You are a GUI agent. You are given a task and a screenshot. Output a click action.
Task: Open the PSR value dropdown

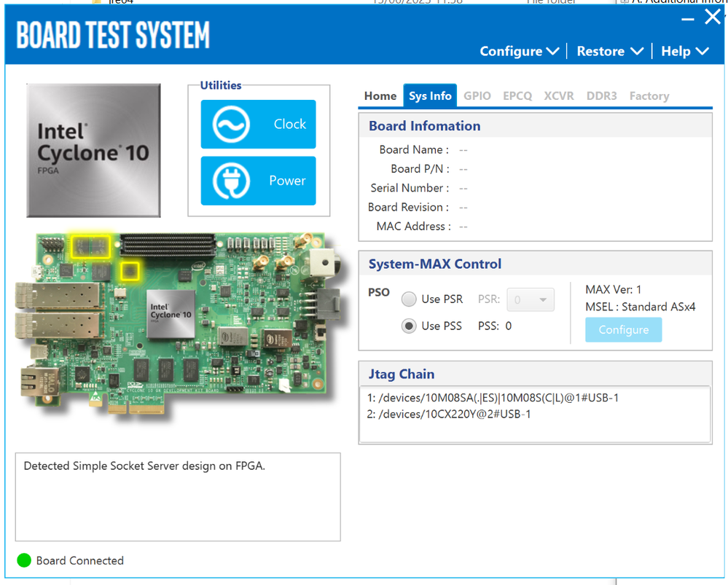[531, 300]
